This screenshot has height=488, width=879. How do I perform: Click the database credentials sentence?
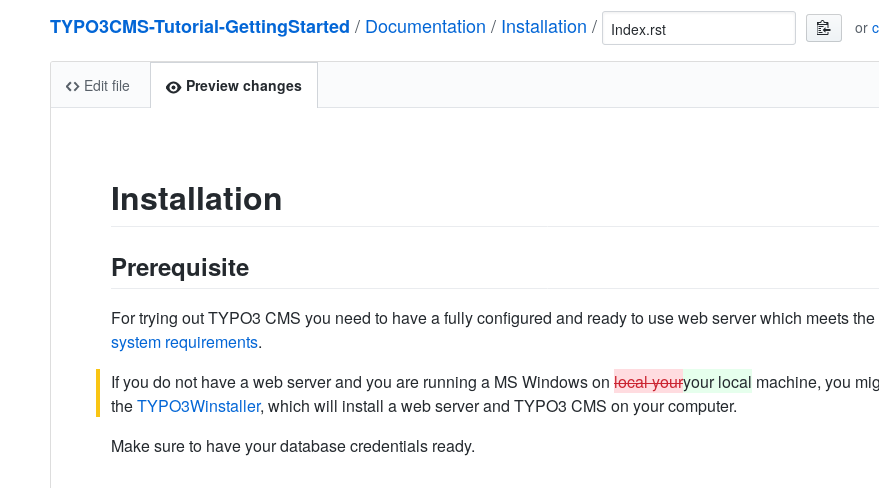click(292, 446)
